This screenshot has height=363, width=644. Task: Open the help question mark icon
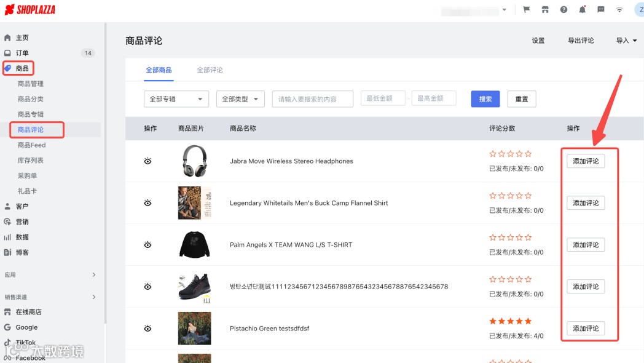[563, 9]
